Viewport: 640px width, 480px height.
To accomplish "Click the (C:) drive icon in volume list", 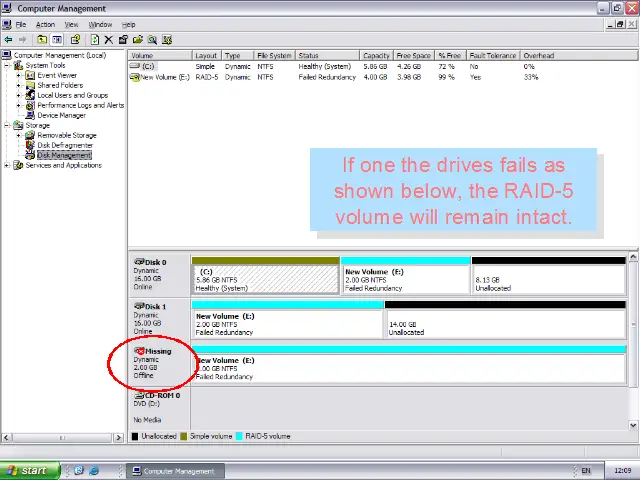I will [134, 66].
